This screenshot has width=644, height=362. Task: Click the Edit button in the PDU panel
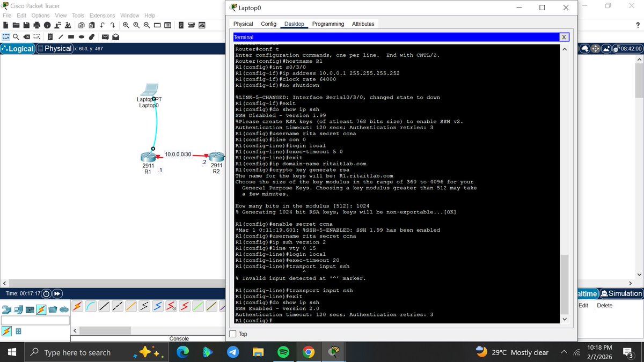point(583,305)
